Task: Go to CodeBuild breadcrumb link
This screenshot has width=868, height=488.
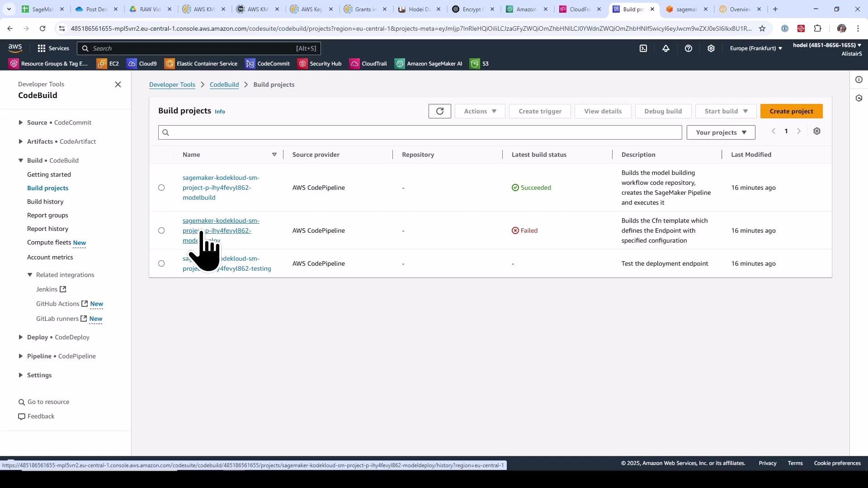Action: pos(224,84)
